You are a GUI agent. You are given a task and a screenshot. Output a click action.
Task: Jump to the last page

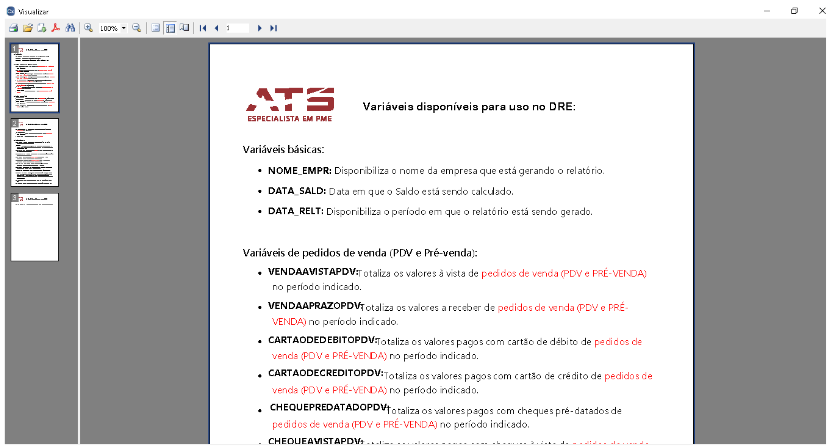(273, 28)
